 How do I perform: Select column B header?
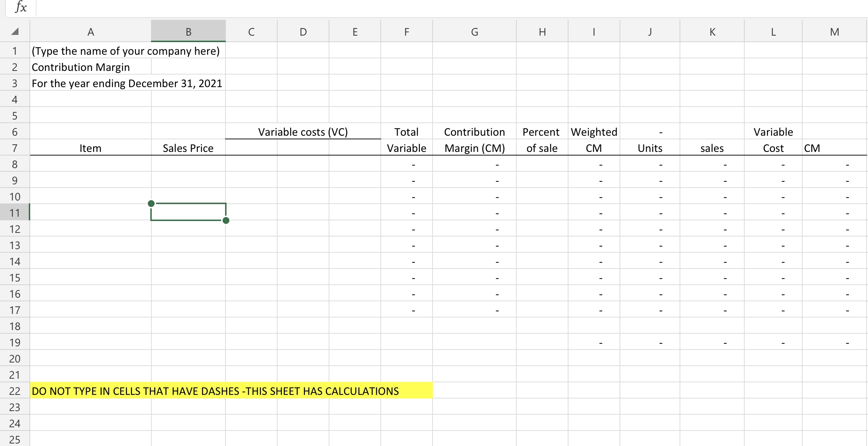coord(188,32)
